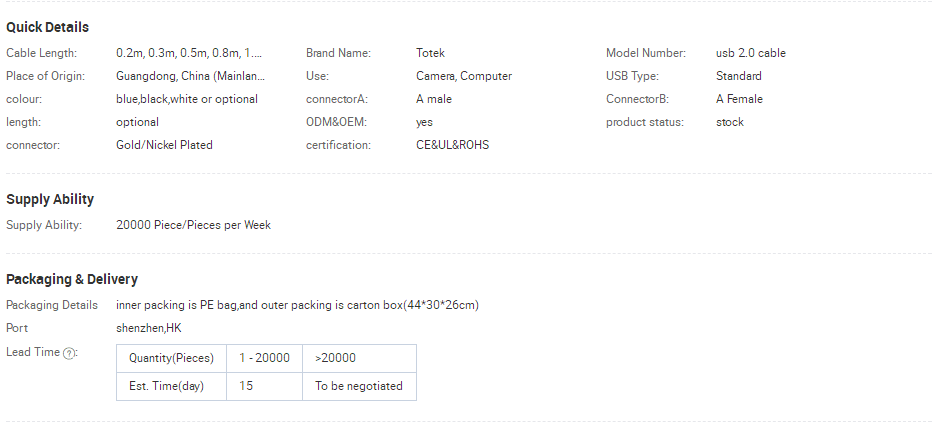Click the Gold/Nickel Plated connector value
The width and height of the screenshot is (939, 422).
164,145
